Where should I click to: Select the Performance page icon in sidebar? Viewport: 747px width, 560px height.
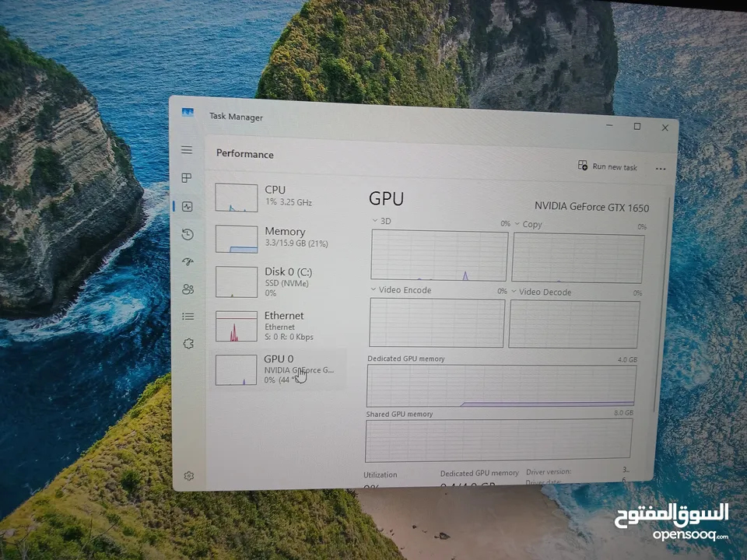pos(188,206)
